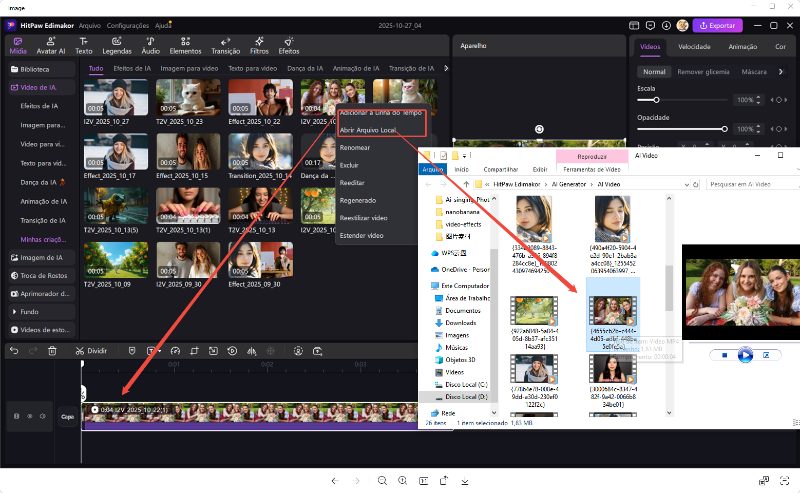Select Downloads in Explorer navigation pane
Screen dimensions: 800x493
[x=460, y=323]
